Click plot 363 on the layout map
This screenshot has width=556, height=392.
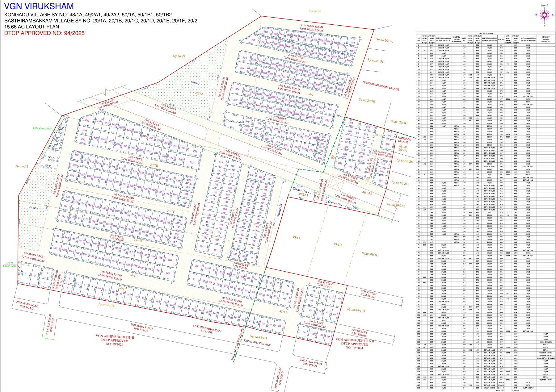point(266,32)
